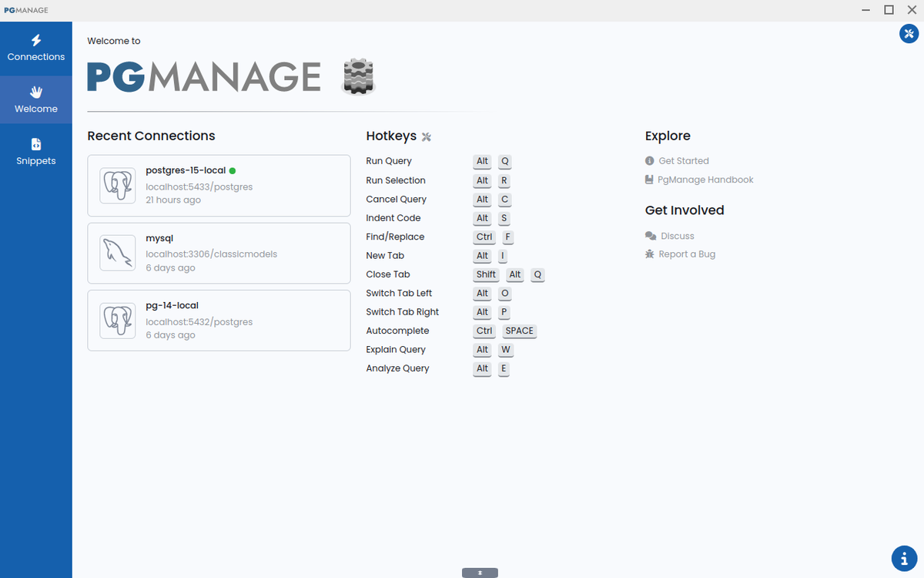Click the '21 hours ago' timestamp

173,200
